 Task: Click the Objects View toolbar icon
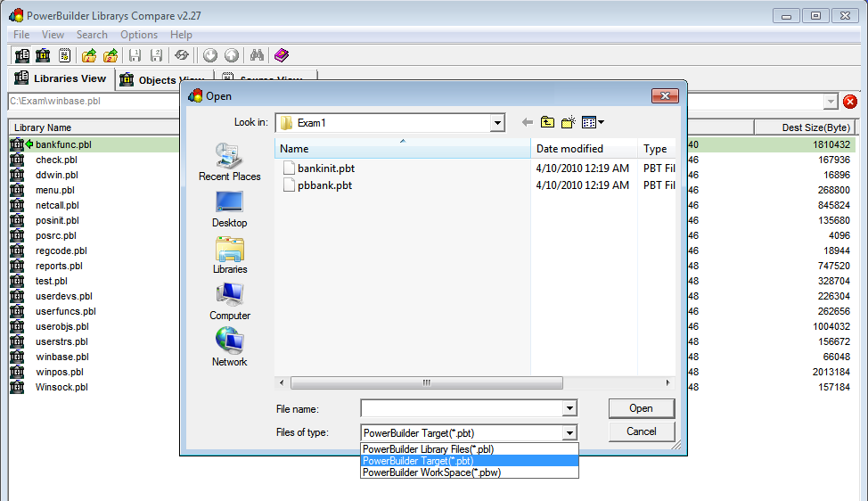[43, 55]
